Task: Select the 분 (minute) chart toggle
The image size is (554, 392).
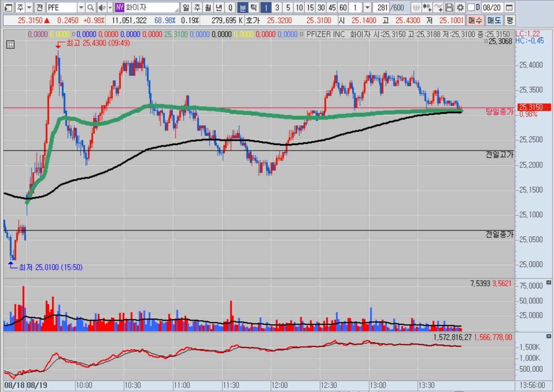Action: (x=242, y=7)
